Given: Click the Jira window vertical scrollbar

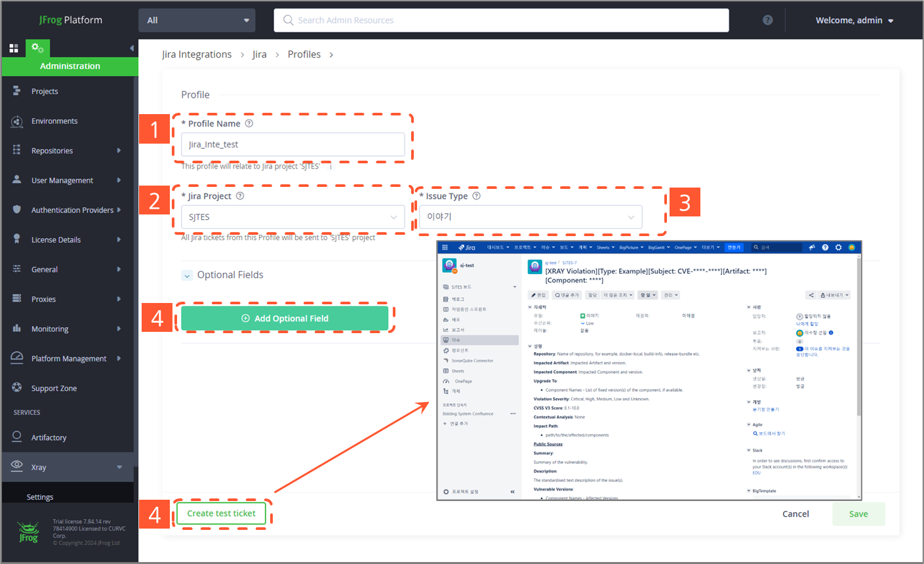Looking at the screenshot, I should 858,338.
